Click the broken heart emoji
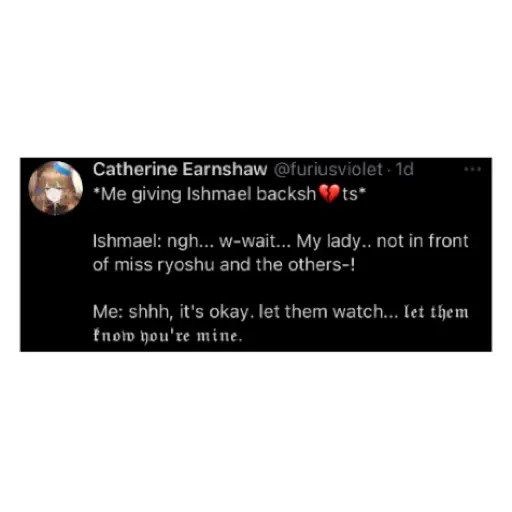The height and width of the screenshot is (512, 512). (x=329, y=194)
